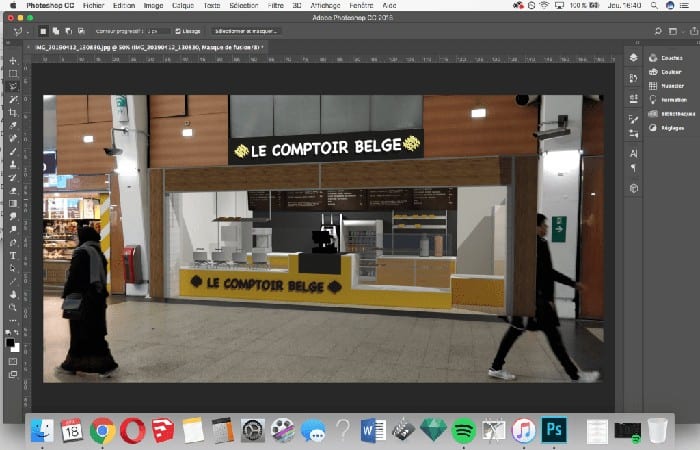Select the Lasso tool in toolbox

coord(13,86)
